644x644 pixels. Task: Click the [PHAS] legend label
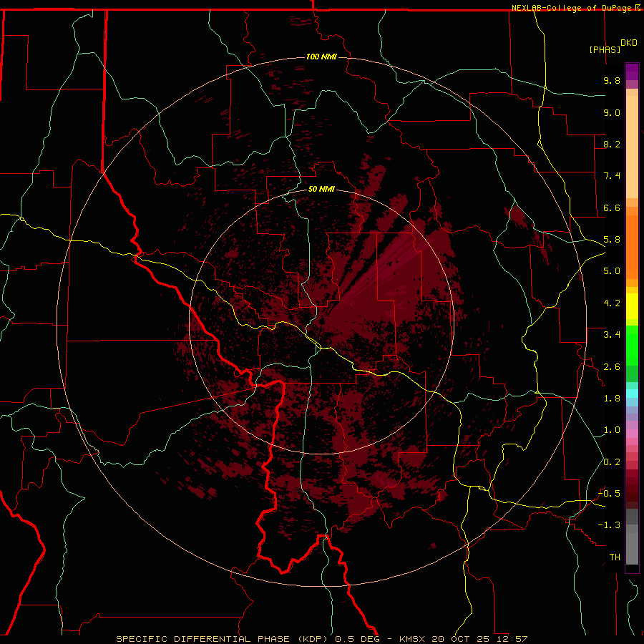point(605,49)
